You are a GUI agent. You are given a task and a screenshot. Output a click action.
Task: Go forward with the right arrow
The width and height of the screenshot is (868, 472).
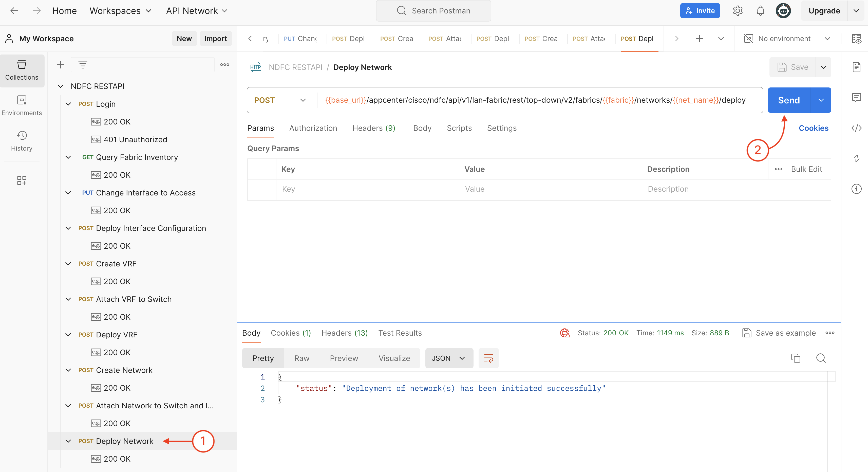coord(37,11)
